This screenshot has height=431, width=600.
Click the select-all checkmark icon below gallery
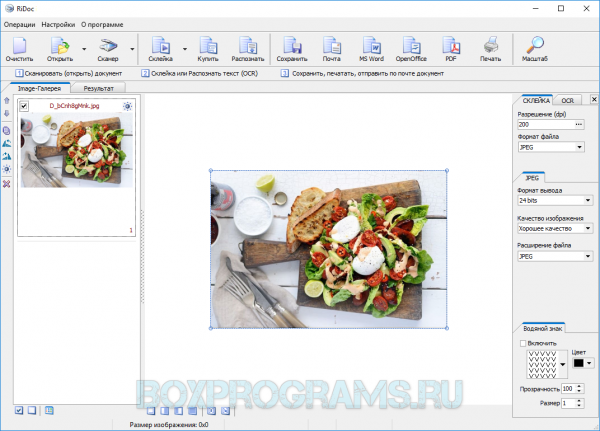[19, 410]
